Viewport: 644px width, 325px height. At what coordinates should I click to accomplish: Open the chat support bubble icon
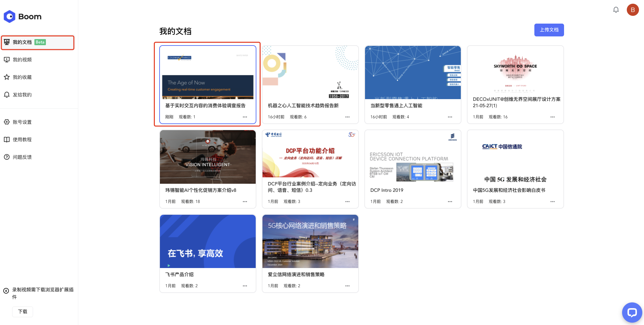pos(632,313)
